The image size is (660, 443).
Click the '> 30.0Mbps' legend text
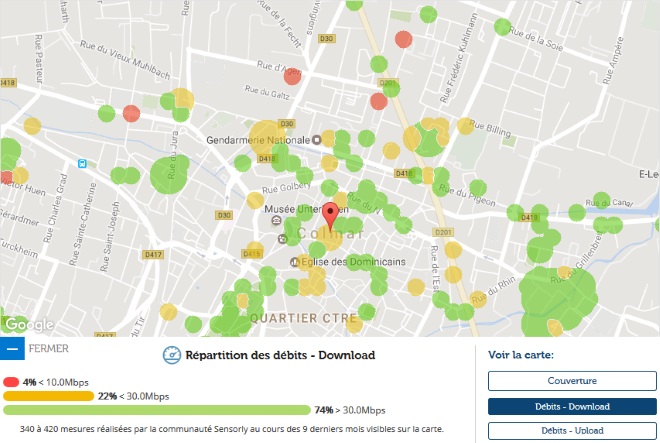point(360,410)
